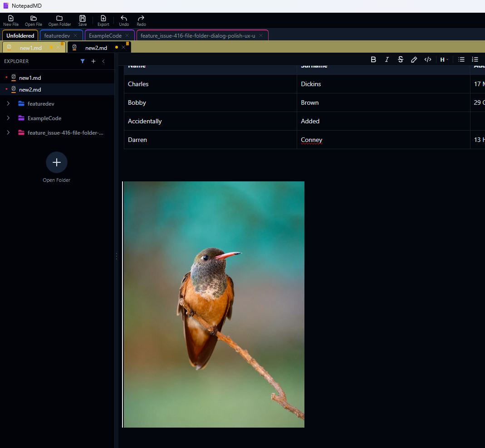Expand the featuredev folder chevron

(8, 103)
